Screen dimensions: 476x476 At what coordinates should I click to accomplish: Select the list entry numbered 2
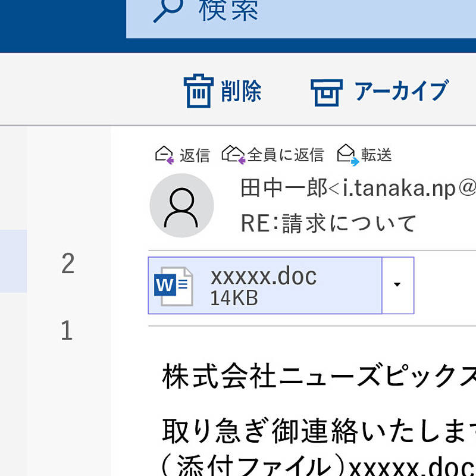point(68,264)
